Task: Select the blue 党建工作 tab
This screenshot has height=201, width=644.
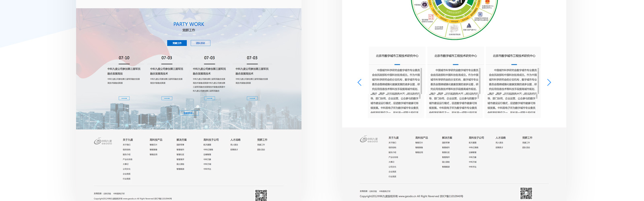Action: 177,43
